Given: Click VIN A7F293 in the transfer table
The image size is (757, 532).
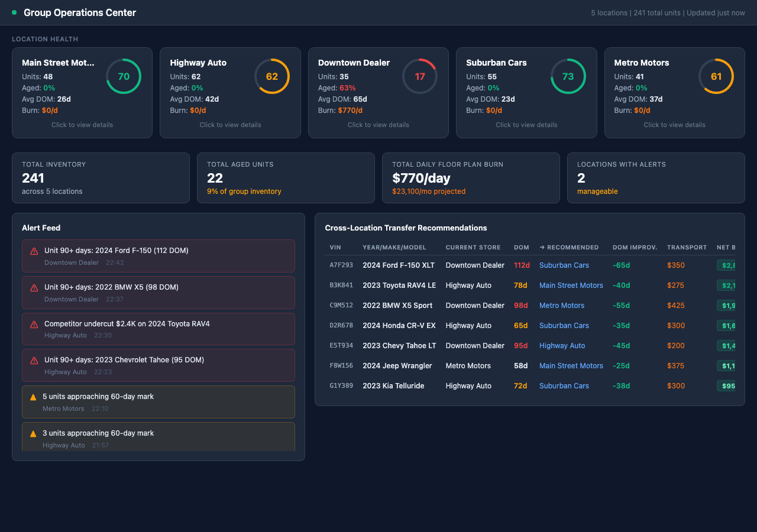Looking at the screenshot, I should [341, 265].
